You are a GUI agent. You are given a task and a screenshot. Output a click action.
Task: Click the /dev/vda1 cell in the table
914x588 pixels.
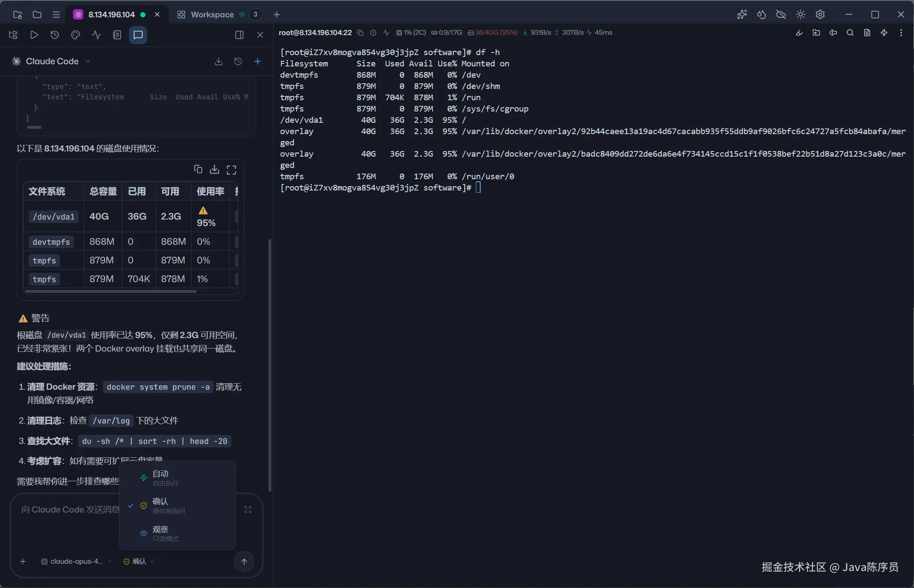pos(53,217)
